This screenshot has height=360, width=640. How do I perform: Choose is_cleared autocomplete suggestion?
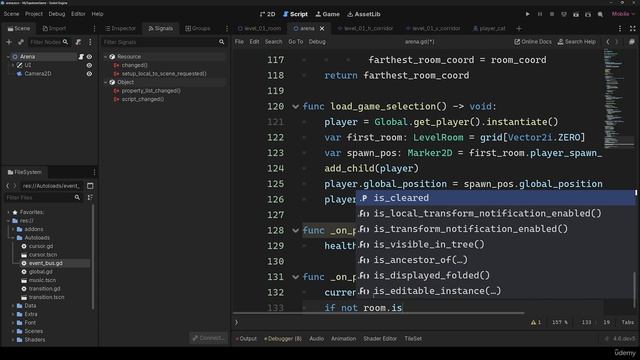495,198
